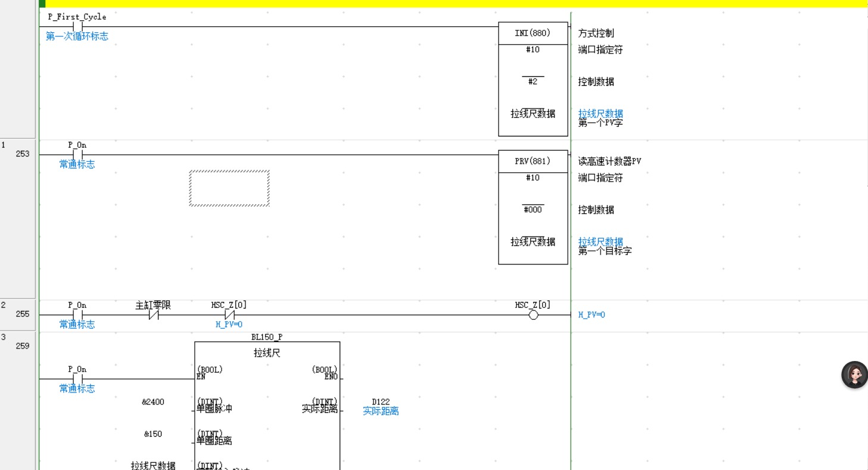Click the #2 control data operand in INI
868x470 pixels.
533,82
